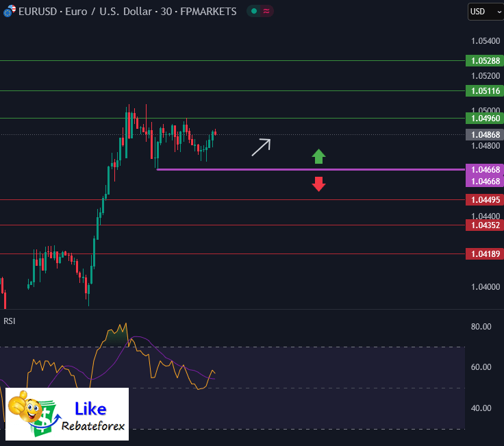This screenshot has height=446, width=504.
Task: Click the red down arrow drawing
Action: [318, 184]
